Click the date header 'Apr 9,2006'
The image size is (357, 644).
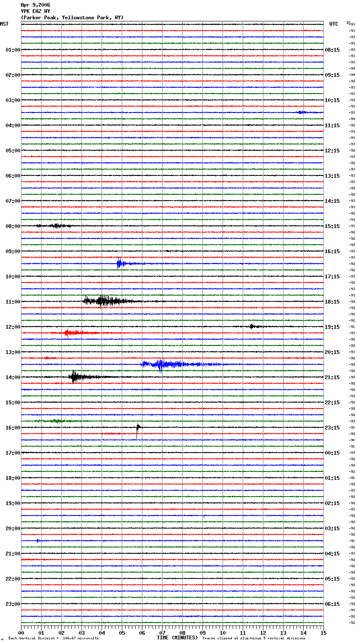point(35,5)
